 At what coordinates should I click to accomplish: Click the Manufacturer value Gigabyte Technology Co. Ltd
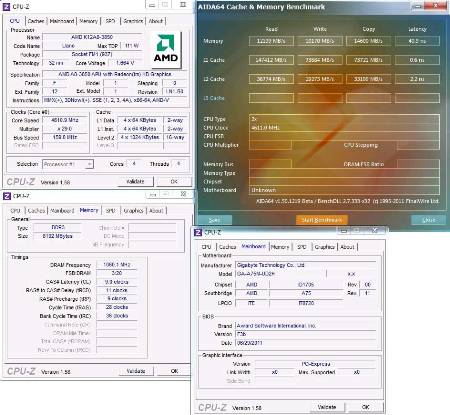(x=306, y=265)
